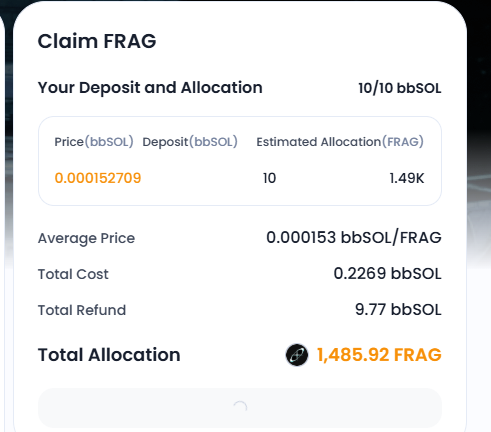Screen dimensions: 491x432
Task: Click the Claim FRAG heading
Action: click(97, 41)
